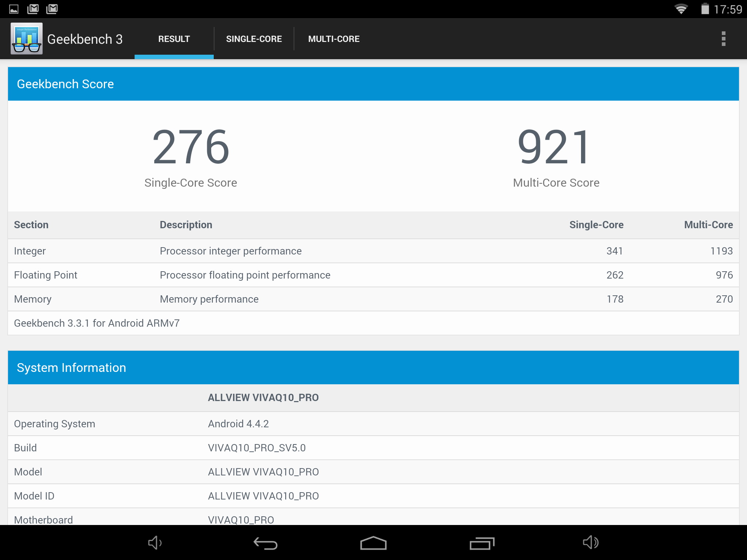The width and height of the screenshot is (747, 560).
Task: Tap the bold ALLVIEW VIVAQ10_PRO heading
Action: coord(263,398)
